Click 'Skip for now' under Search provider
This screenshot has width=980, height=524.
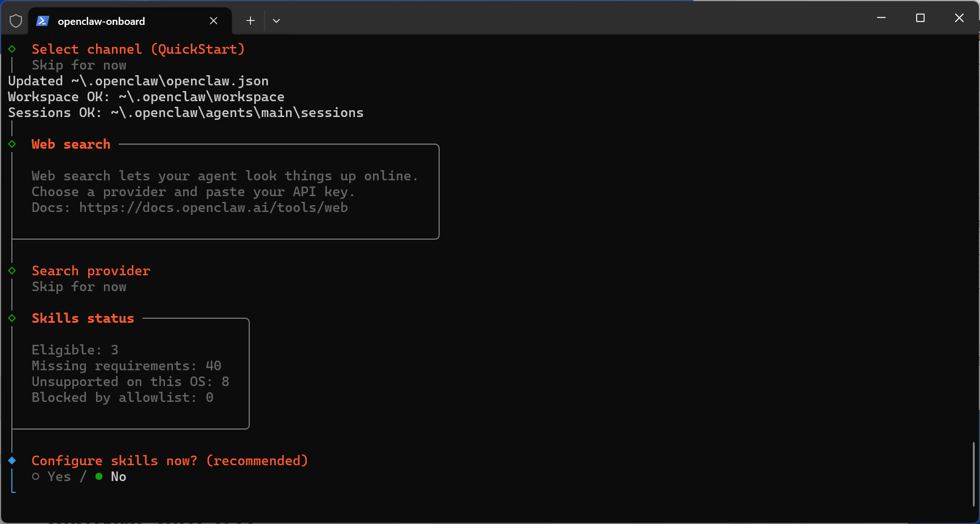(x=79, y=287)
